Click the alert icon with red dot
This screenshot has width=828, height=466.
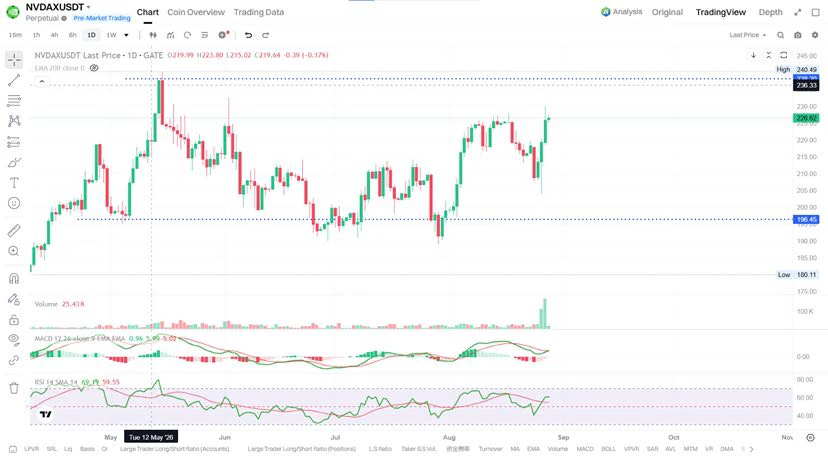click(x=223, y=35)
